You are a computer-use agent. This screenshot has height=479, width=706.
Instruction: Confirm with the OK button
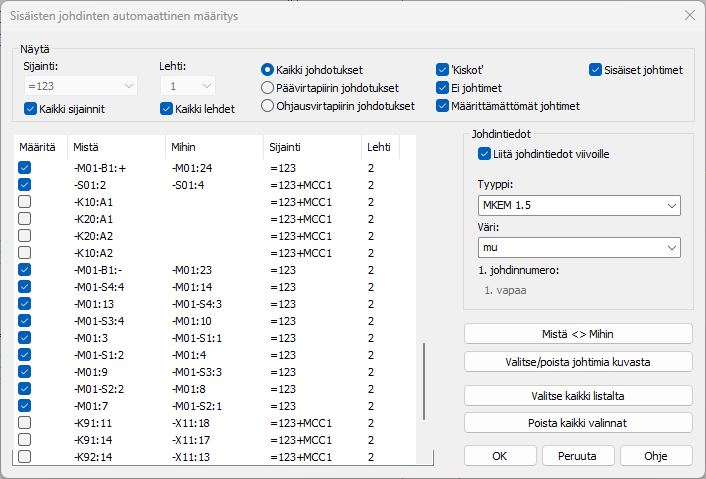pos(500,455)
